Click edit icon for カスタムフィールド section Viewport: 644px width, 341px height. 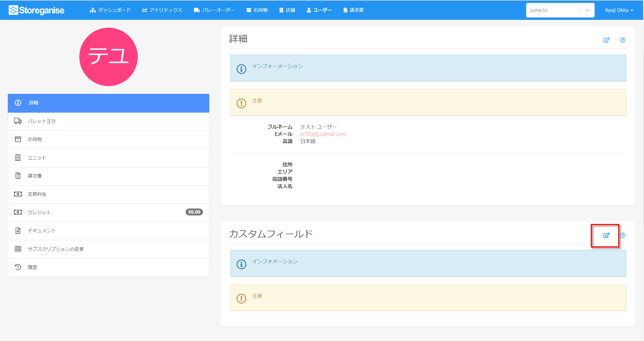(606, 235)
